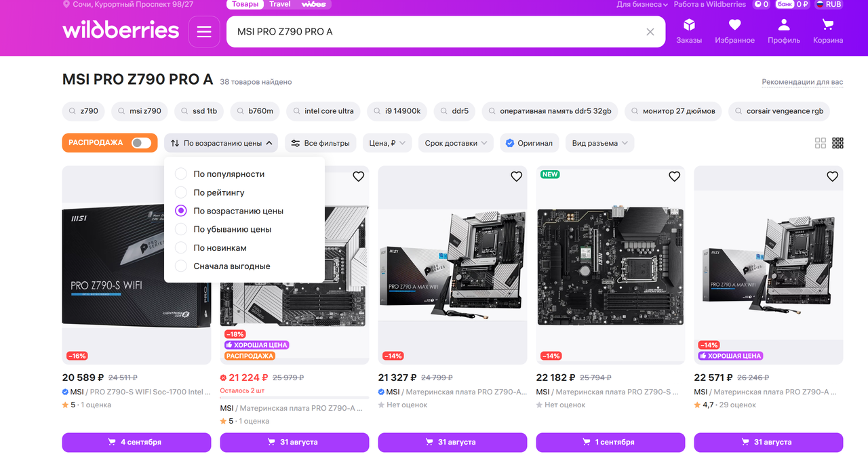Screen dimensions: 868x469
Task: Switch to Wibes tab
Action: pos(313,4)
